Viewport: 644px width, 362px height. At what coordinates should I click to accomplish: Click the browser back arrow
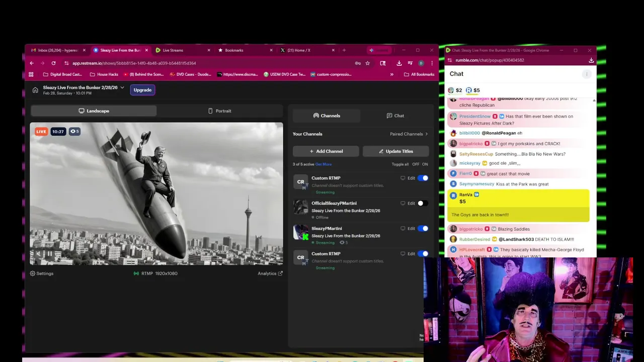31,63
